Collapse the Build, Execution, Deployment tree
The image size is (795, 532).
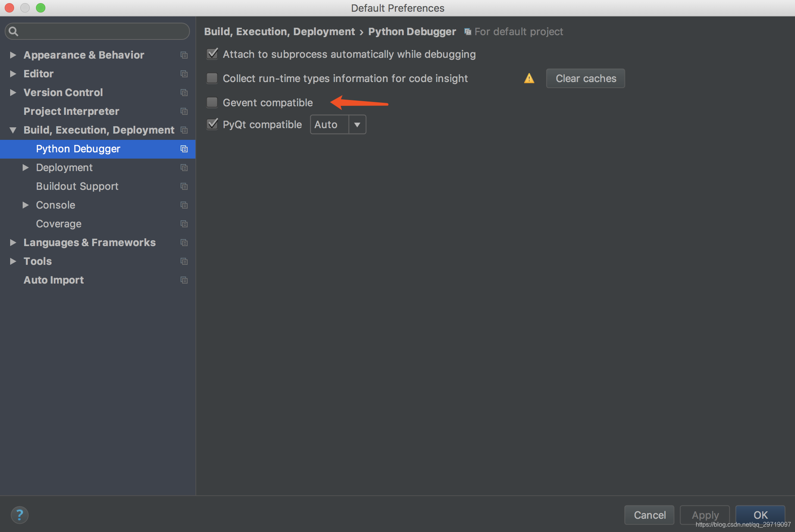(x=13, y=130)
